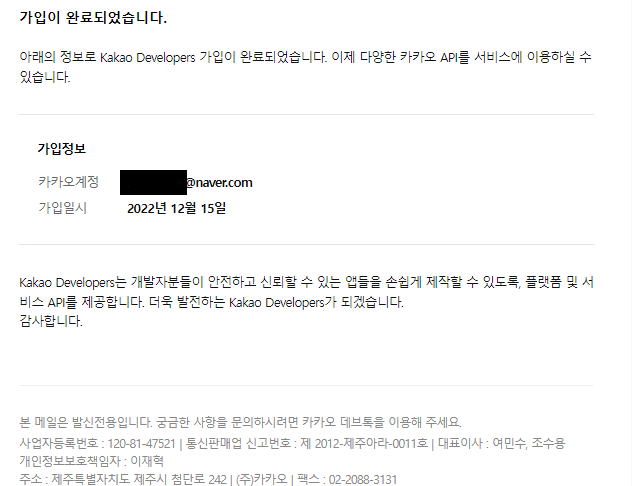Click the '가입일시' field label
Screen dimensions: 632x486
coord(62,208)
